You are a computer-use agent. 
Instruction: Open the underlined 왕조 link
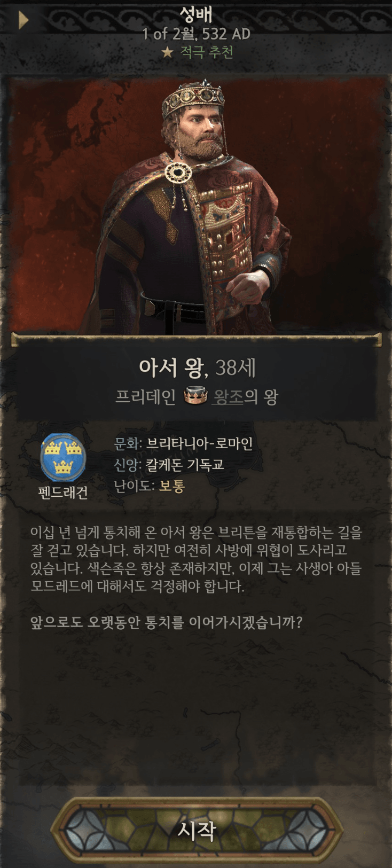click(x=229, y=397)
